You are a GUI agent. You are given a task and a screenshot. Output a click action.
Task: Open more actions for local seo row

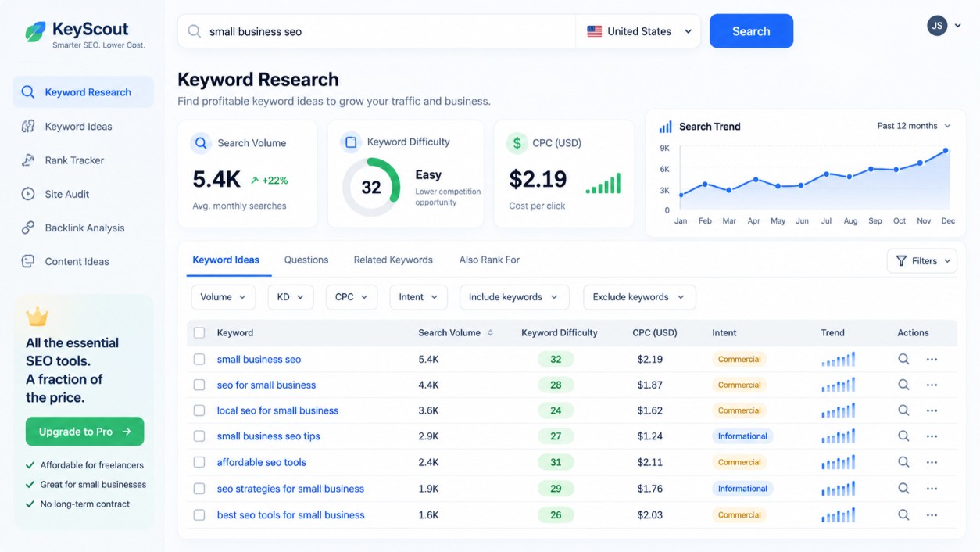[932, 410]
